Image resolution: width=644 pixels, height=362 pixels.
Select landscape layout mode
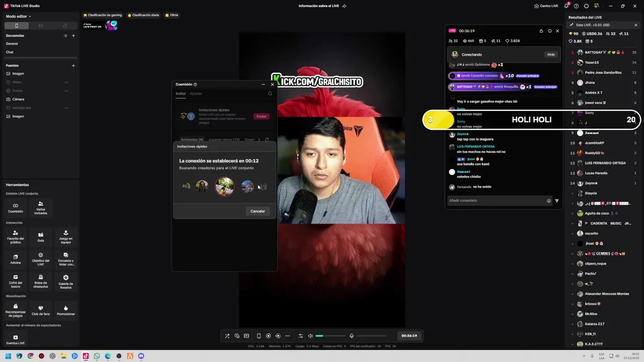(41, 26)
